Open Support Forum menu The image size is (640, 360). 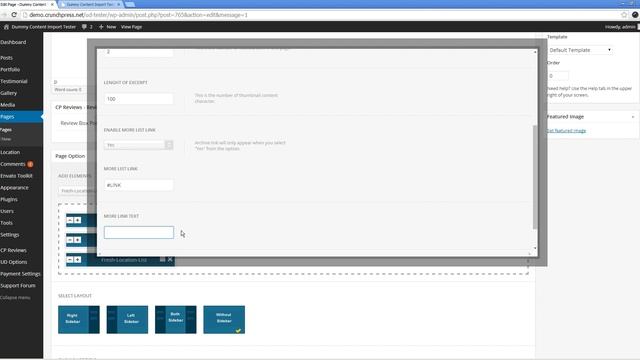[x=18, y=286]
